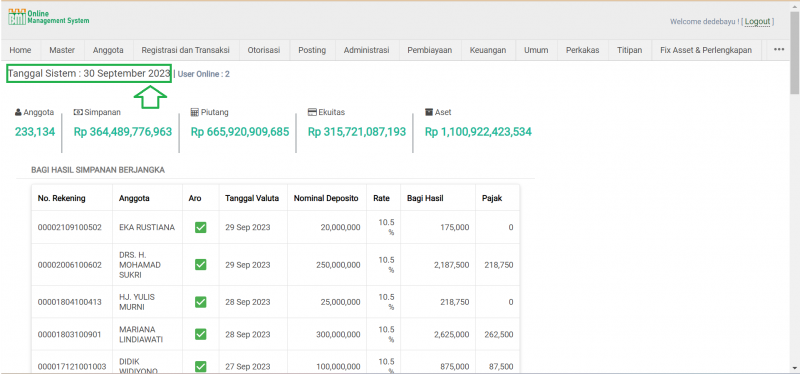Click the vertical scrollbar thumb

pyautogui.click(x=795, y=52)
